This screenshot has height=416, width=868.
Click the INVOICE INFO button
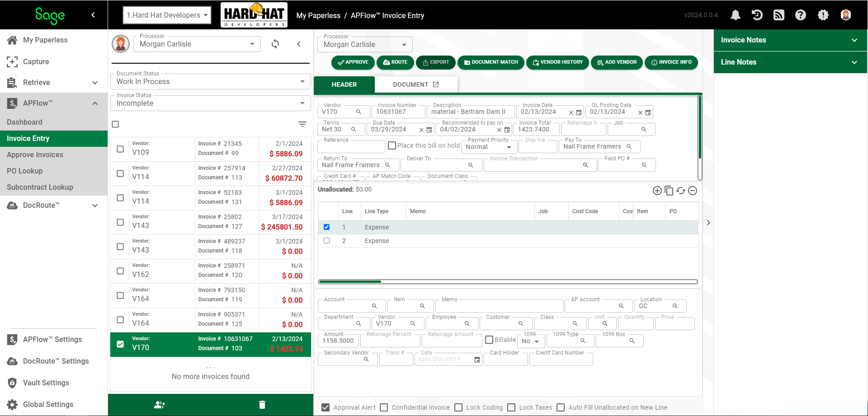click(x=671, y=62)
